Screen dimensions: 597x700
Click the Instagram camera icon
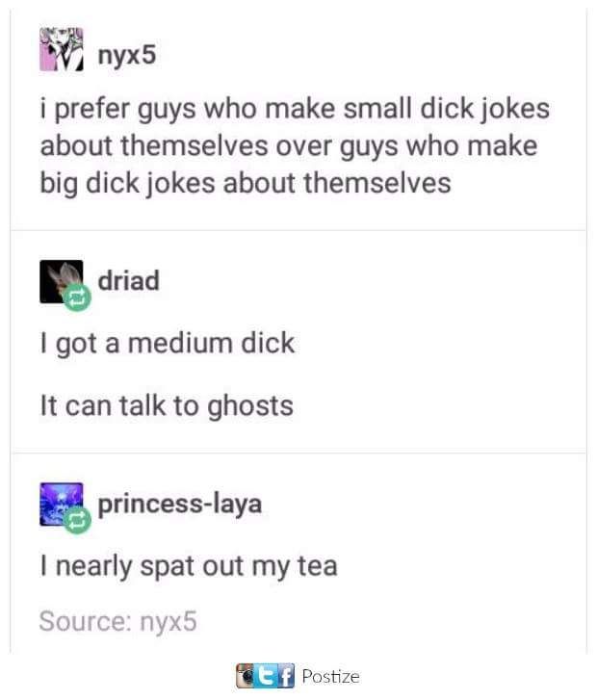coord(246,676)
